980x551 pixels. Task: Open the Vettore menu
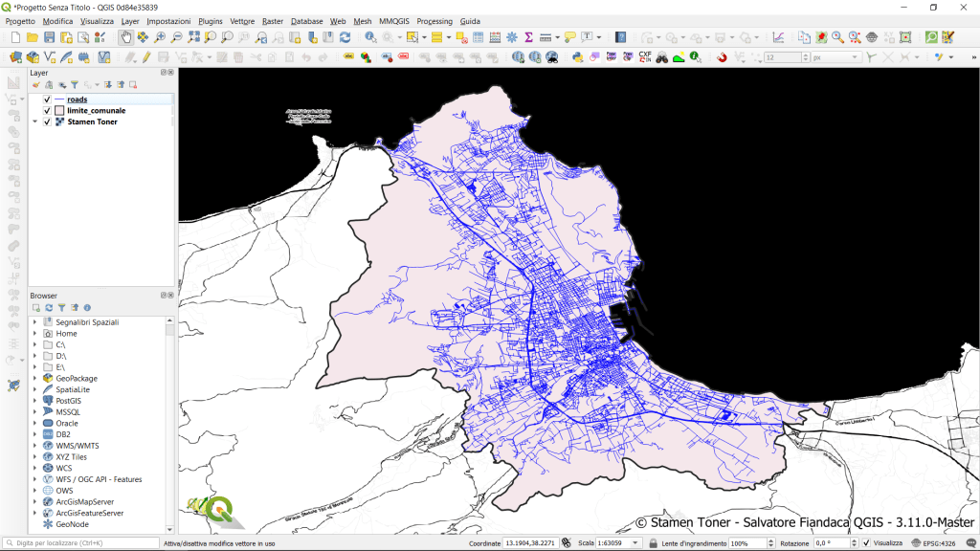click(242, 21)
